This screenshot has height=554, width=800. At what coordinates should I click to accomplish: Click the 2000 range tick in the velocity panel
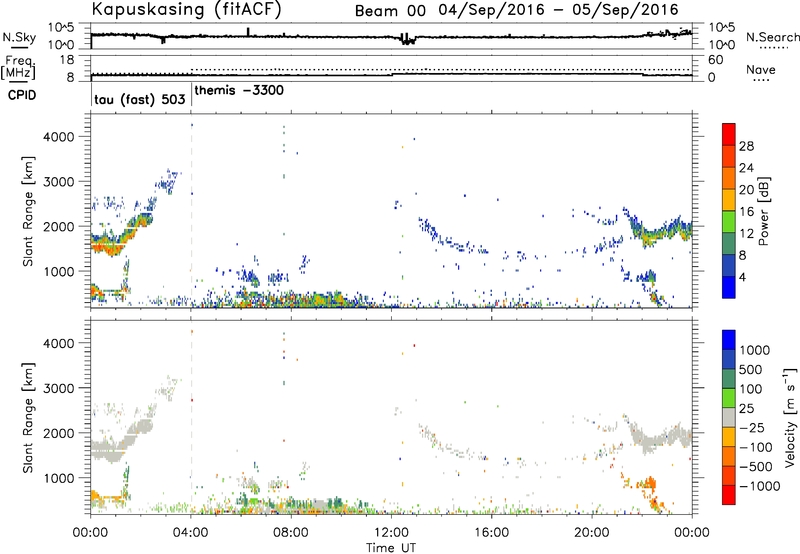click(58, 433)
